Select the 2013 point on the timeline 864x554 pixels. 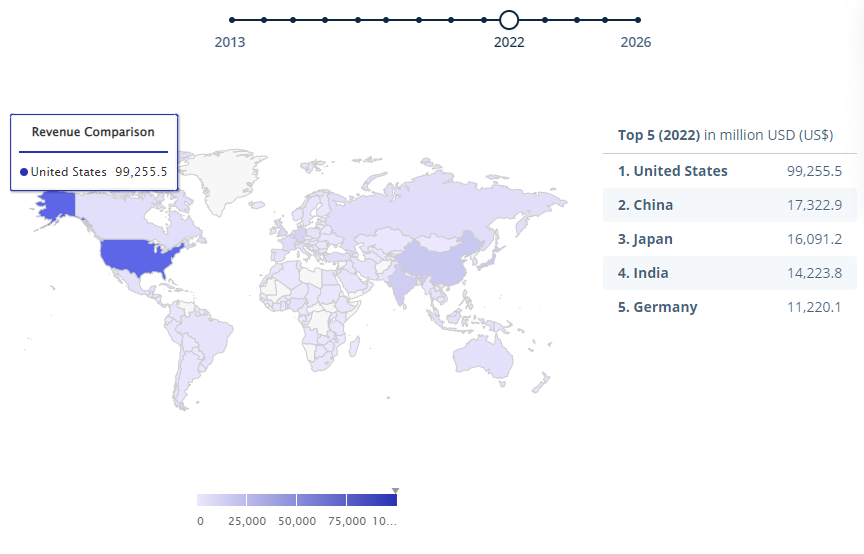coord(231,19)
